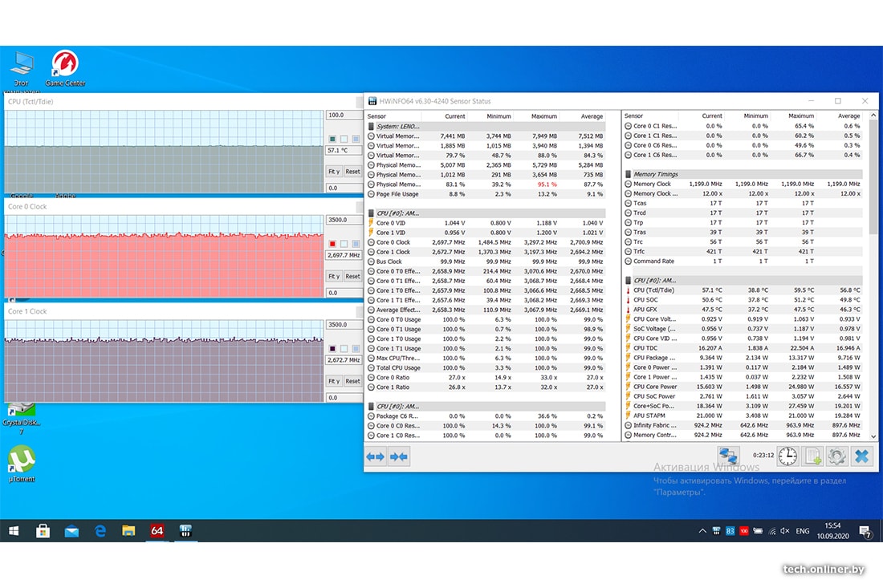Screen dimensions: 883x588
Task: Click the expand columns arrows icon in HWiNFO
Action: pyautogui.click(x=376, y=456)
